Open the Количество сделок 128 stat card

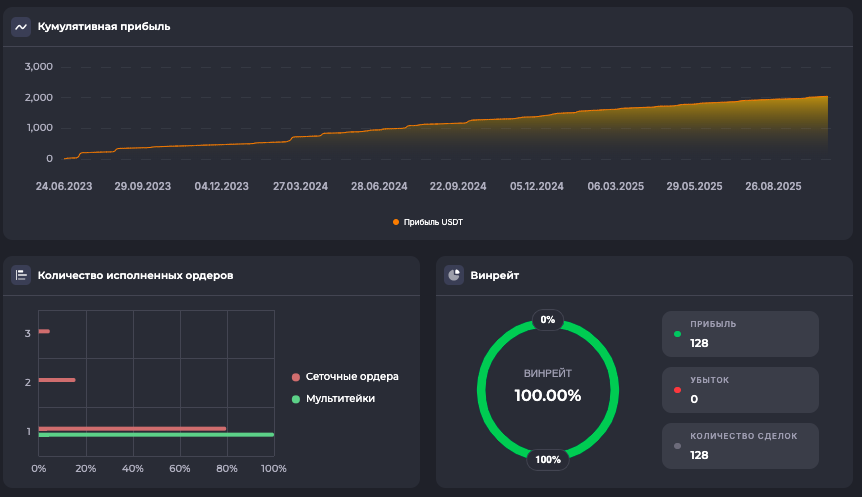(x=740, y=446)
